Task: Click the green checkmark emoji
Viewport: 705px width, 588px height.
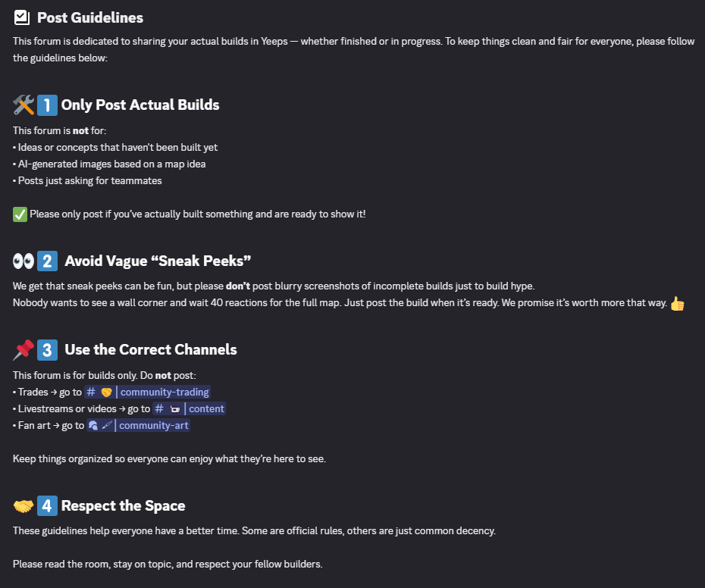Action: (x=20, y=214)
